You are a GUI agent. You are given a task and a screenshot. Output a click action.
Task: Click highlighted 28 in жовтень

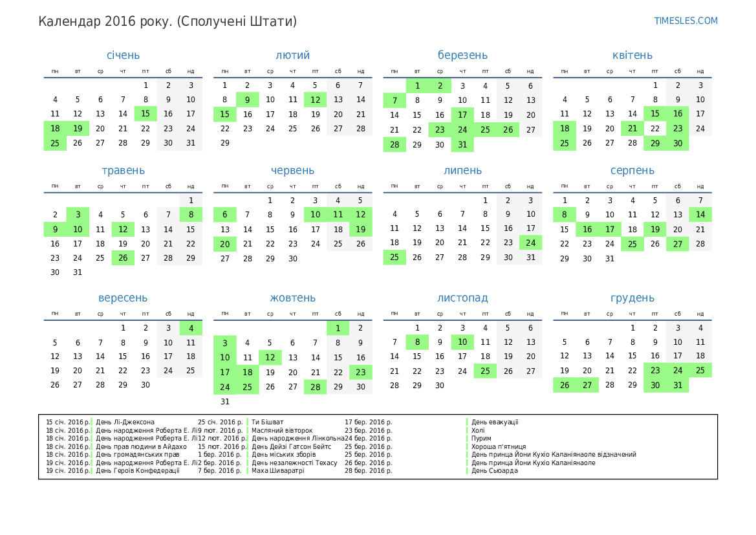tap(315, 387)
